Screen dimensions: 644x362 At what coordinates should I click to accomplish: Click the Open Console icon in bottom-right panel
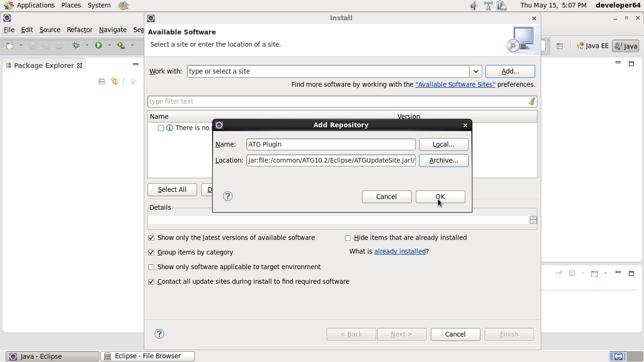tap(594, 273)
